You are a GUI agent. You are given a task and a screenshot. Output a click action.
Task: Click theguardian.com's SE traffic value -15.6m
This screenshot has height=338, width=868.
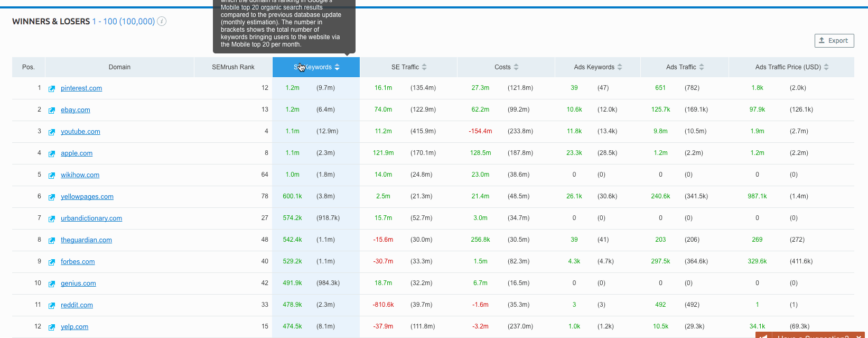point(383,240)
